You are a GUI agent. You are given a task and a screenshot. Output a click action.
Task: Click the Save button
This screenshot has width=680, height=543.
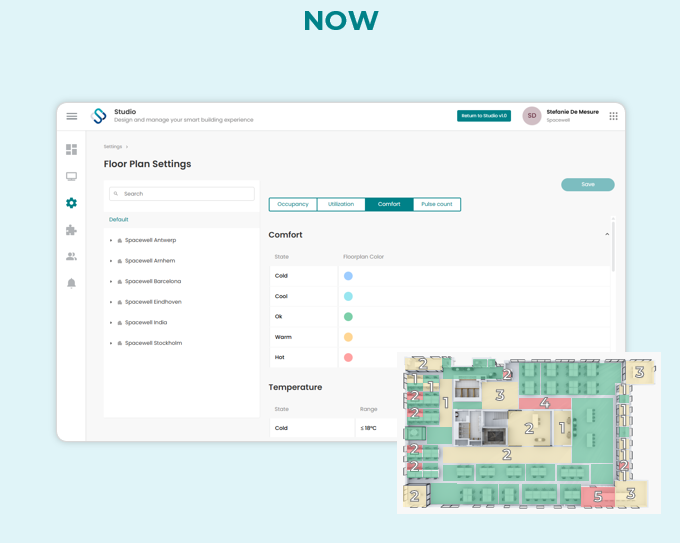[x=588, y=184]
